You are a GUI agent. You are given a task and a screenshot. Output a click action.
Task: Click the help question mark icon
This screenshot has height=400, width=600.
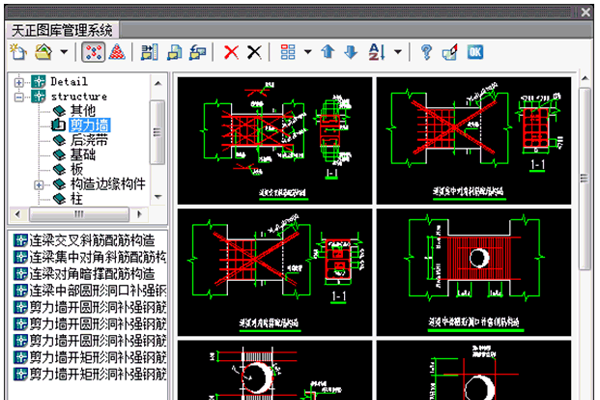(426, 52)
